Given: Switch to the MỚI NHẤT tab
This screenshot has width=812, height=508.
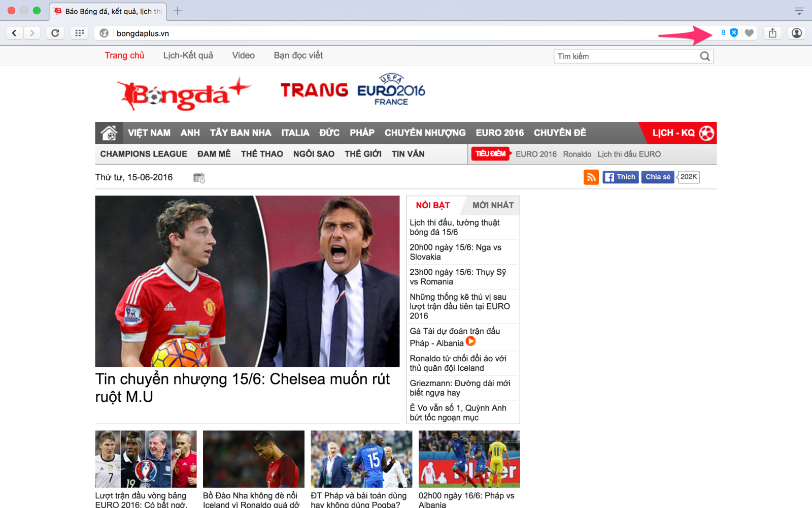Looking at the screenshot, I should click(493, 205).
